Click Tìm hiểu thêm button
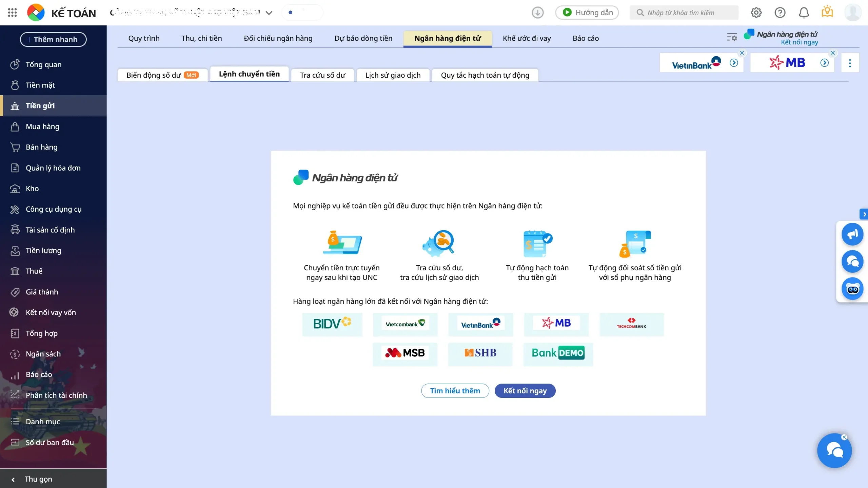The height and width of the screenshot is (488, 868). coord(455,391)
